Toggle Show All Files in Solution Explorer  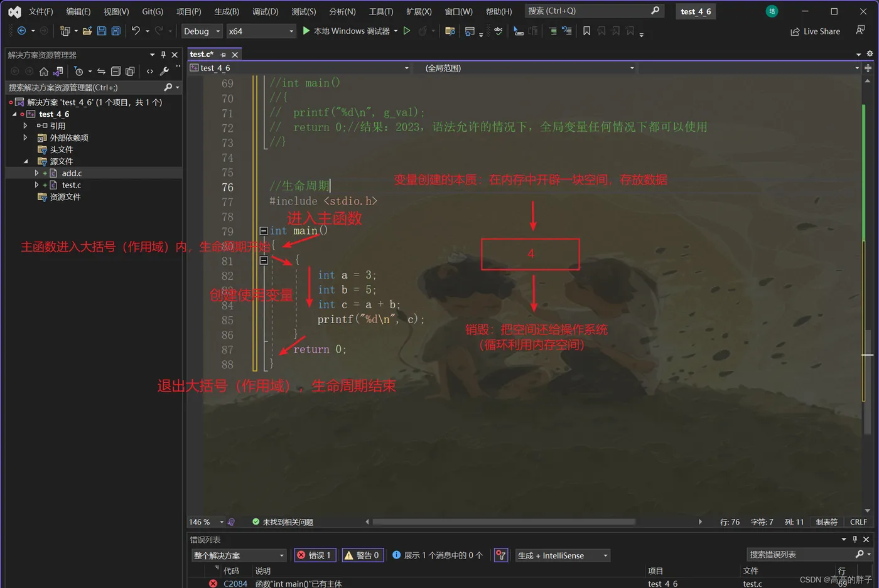130,72
